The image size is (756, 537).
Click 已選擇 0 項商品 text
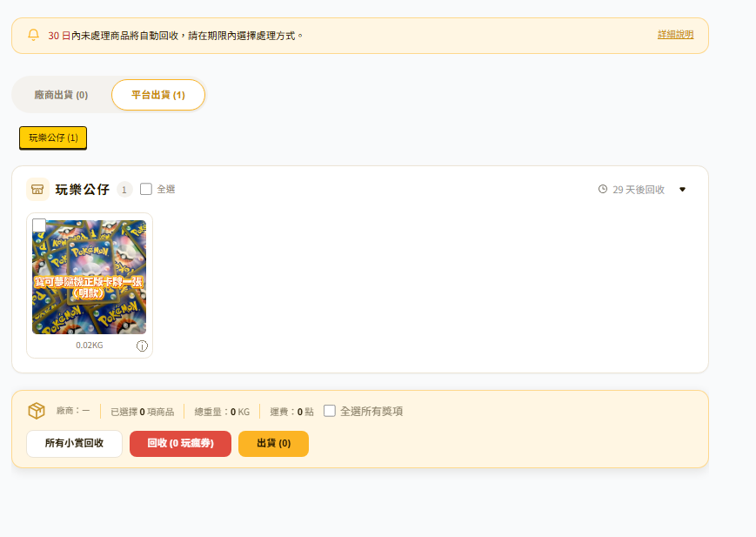(142, 412)
